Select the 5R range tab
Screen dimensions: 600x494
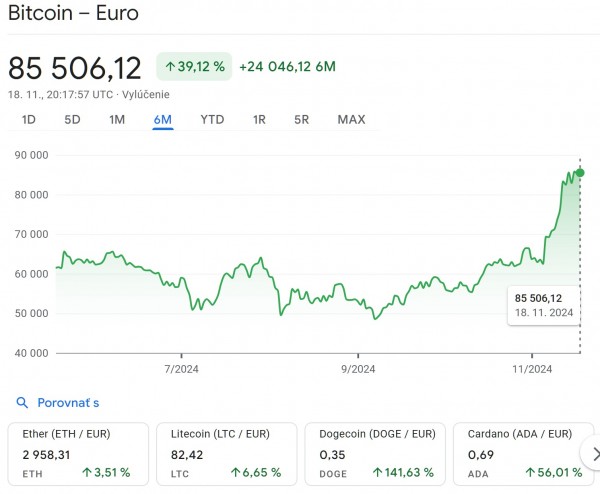(301, 120)
